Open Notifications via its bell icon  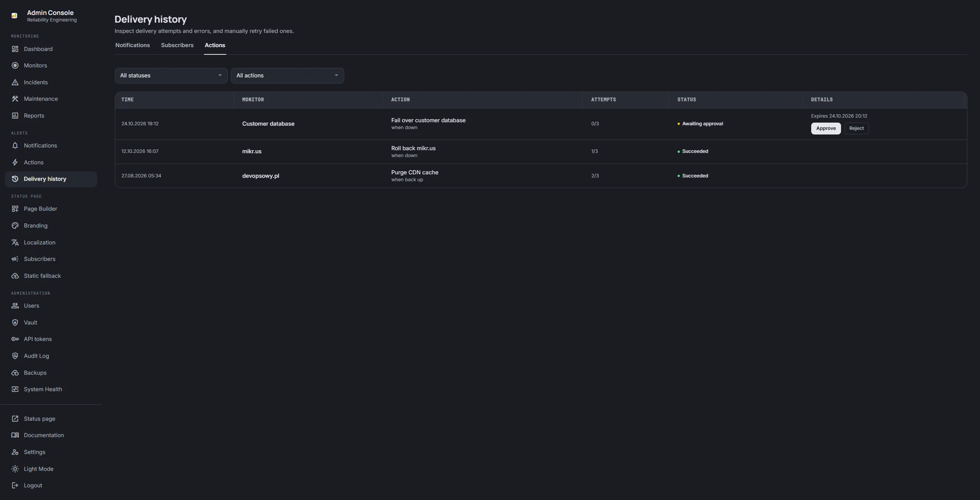(x=15, y=146)
